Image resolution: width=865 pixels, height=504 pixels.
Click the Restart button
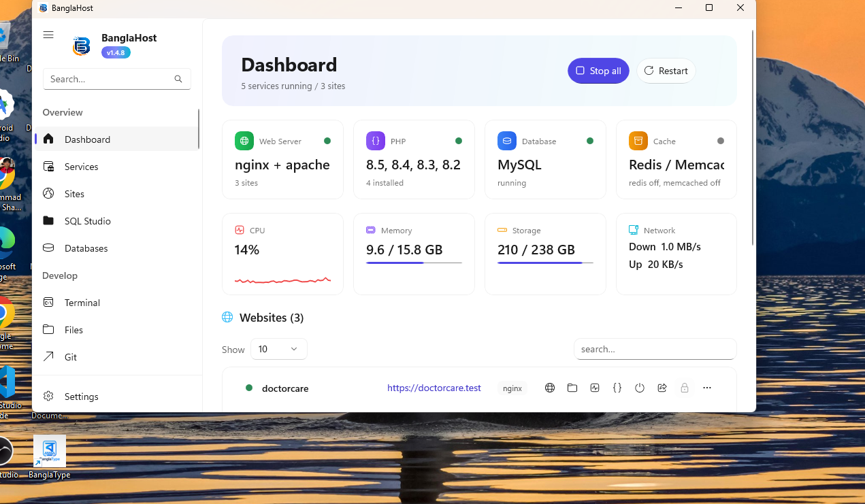(666, 71)
